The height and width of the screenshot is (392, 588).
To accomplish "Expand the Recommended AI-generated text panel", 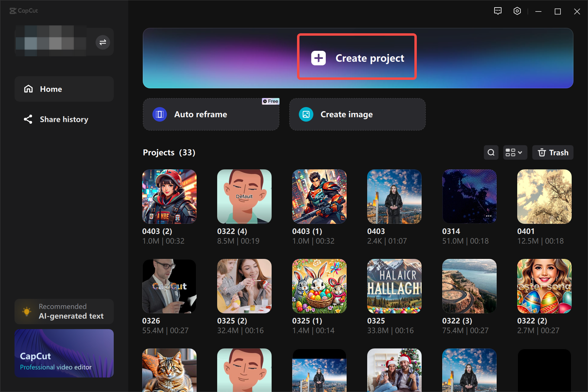I will click(64, 311).
